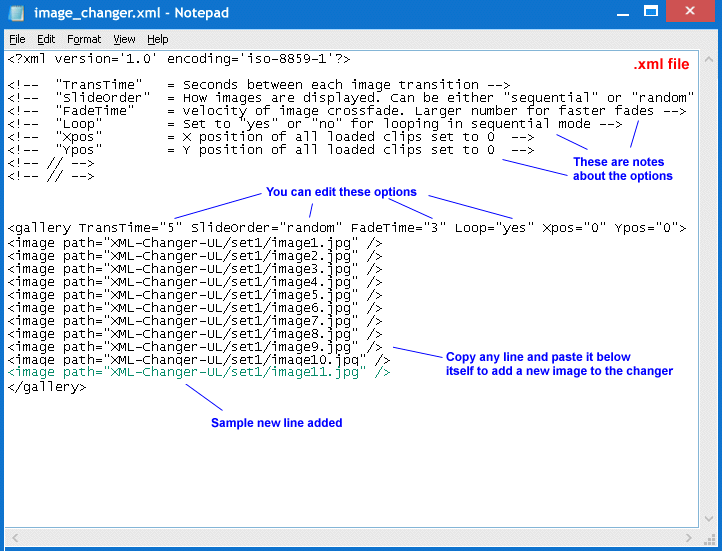Screen dimensions: 722x551
Task: Click the image_changer.xml - Notepad window title
Action: [x=131, y=13]
